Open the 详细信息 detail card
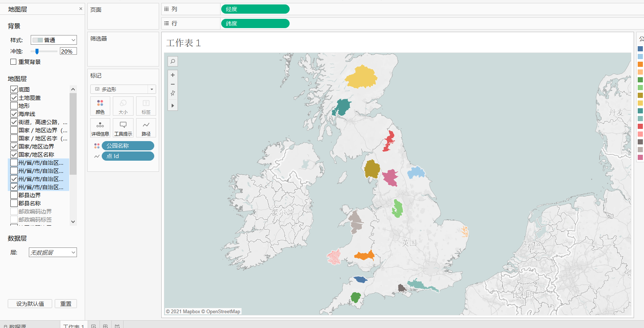The width and height of the screenshot is (644, 328). [x=100, y=128]
